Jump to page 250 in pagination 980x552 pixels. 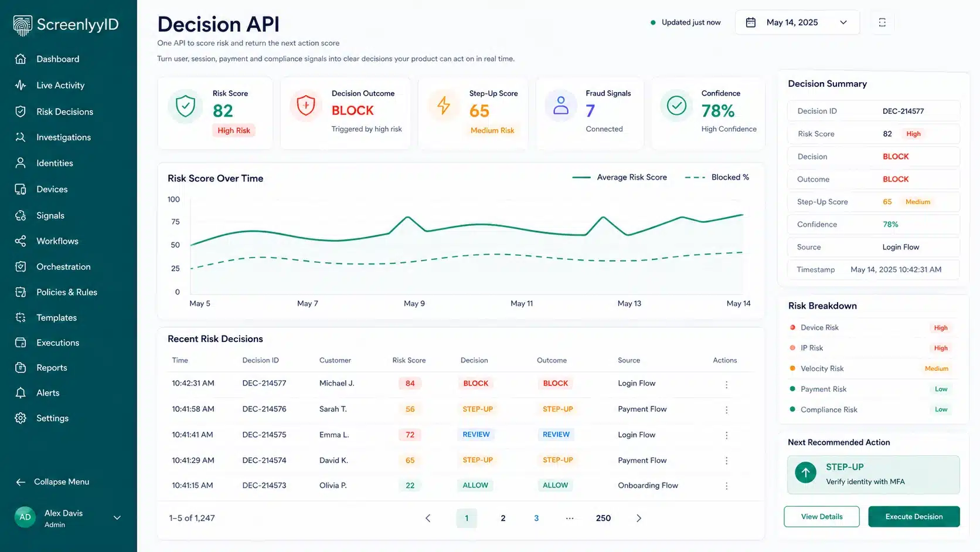coord(603,518)
